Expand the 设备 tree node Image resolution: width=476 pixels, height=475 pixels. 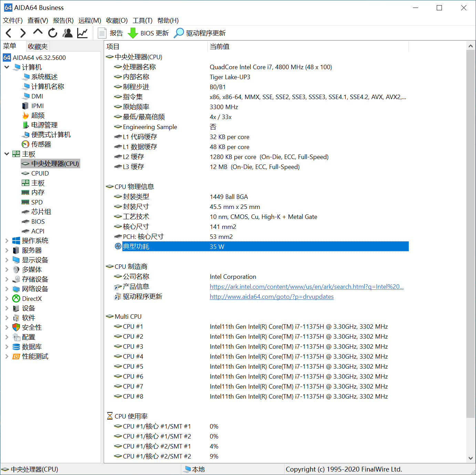point(7,308)
